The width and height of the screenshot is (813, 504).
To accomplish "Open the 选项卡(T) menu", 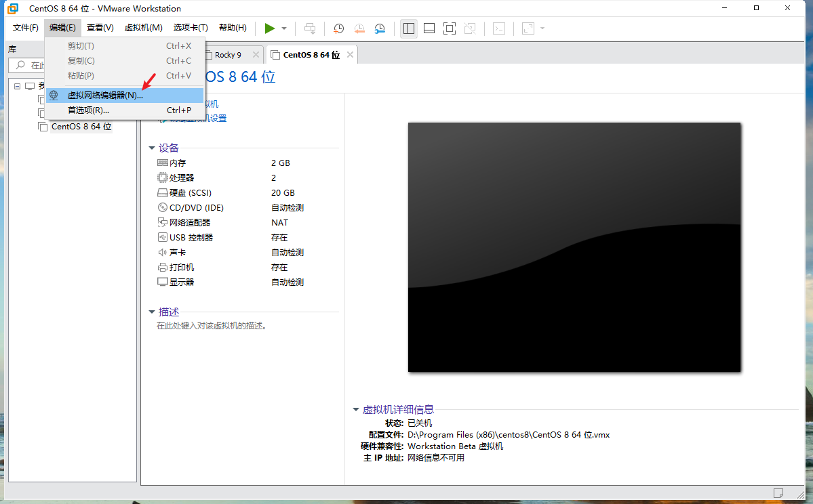I will coord(191,28).
